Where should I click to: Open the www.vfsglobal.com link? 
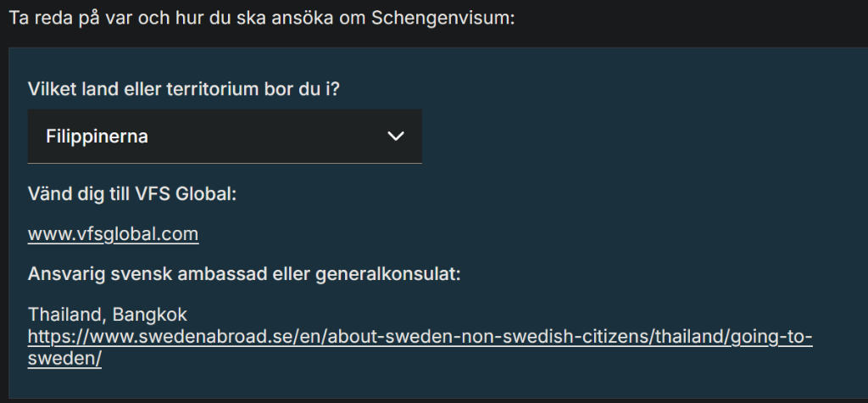coord(114,234)
